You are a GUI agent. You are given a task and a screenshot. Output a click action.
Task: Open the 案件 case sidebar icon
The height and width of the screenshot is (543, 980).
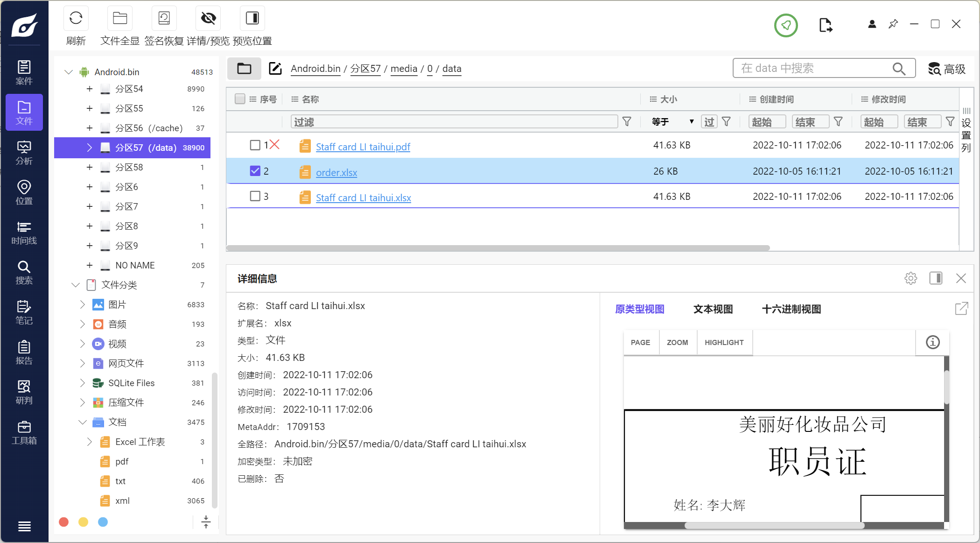coord(24,72)
